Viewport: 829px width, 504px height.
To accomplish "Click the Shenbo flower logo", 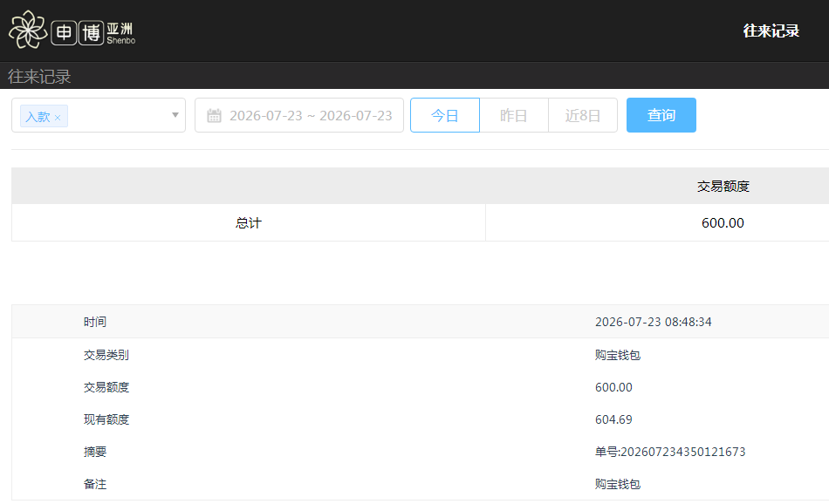I will (28, 31).
